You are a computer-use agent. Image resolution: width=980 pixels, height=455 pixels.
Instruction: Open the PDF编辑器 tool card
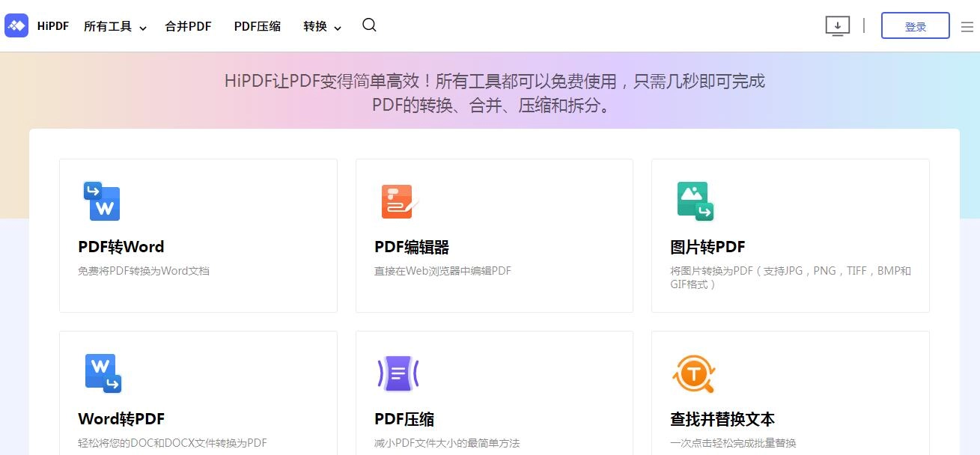pyautogui.click(x=494, y=236)
